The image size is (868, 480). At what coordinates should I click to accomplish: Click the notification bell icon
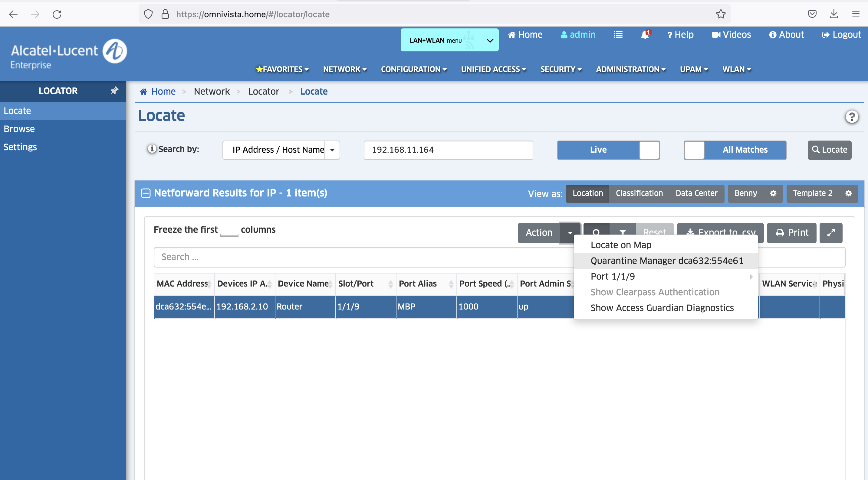coord(645,35)
